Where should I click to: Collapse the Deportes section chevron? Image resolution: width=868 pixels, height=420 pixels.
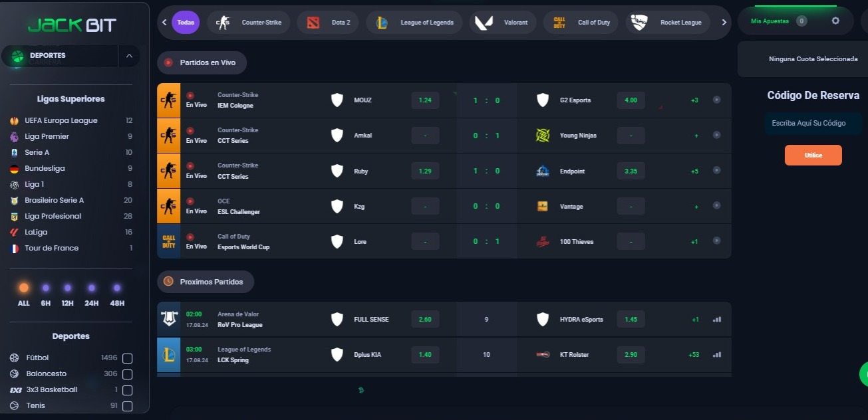(129, 56)
